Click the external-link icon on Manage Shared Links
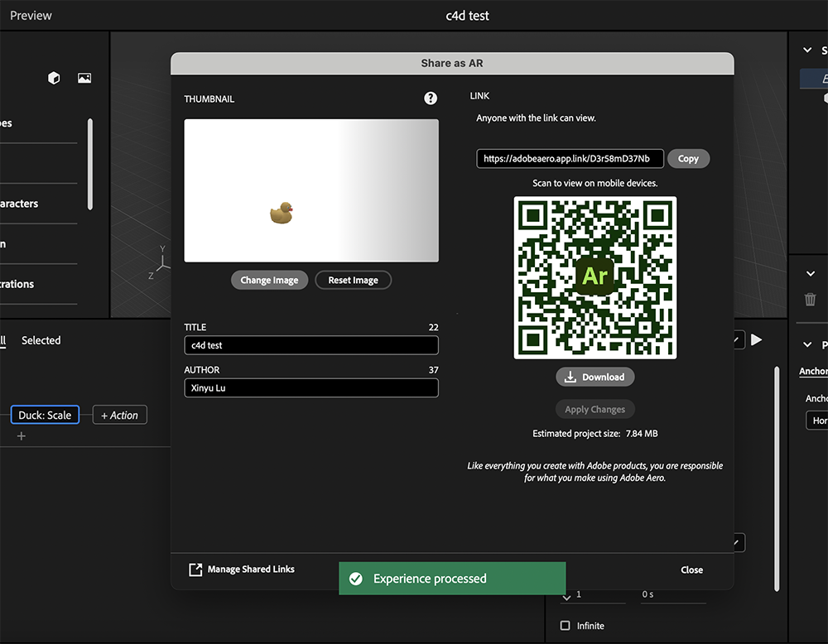This screenshot has height=644, width=828. point(195,569)
